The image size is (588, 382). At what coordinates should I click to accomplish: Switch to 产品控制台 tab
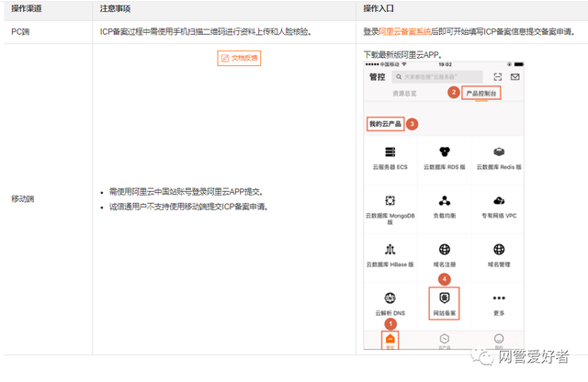coord(481,94)
